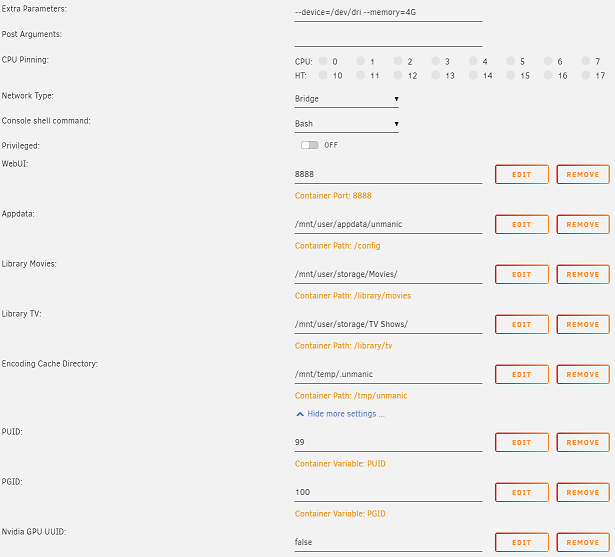
Task: Select CPU core 7 checkbox
Action: [x=586, y=61]
